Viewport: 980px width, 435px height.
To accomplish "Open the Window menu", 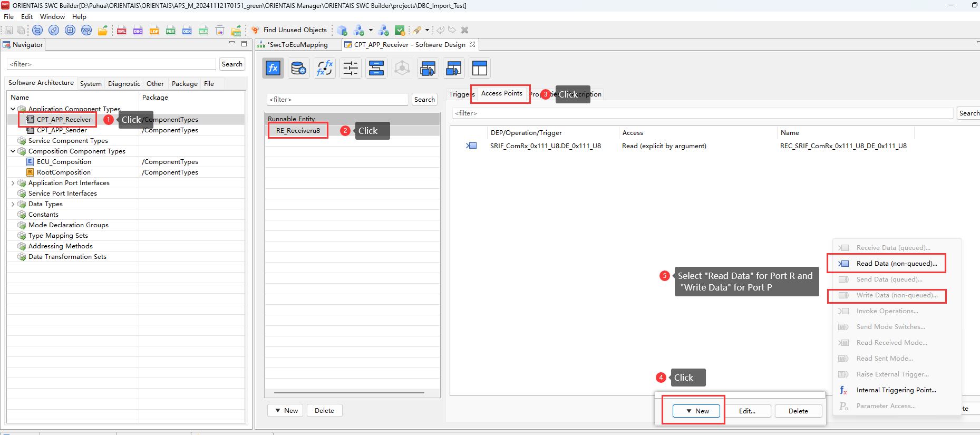I will [x=52, y=17].
